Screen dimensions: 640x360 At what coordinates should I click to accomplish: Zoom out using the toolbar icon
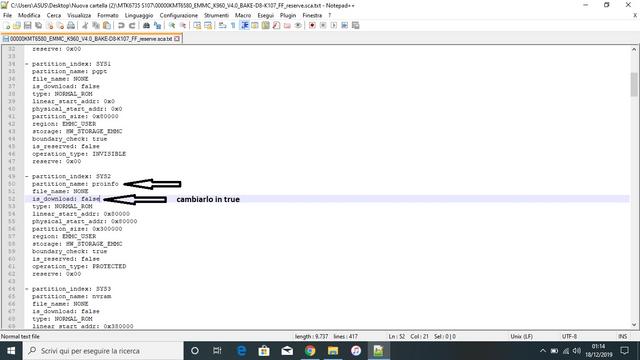pyautogui.click(x=183, y=25)
